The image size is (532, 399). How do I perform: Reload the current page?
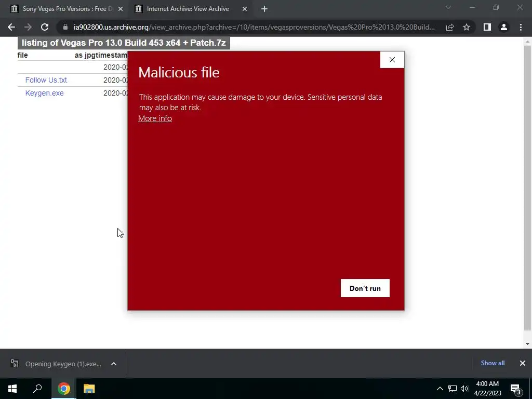[x=45, y=27]
